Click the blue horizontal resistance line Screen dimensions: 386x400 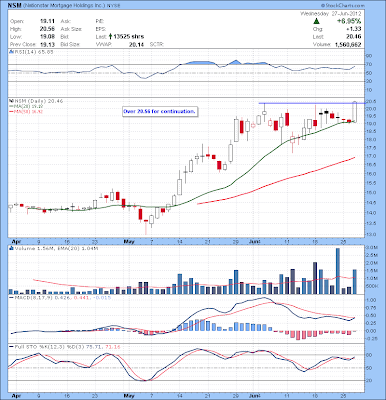pos(312,103)
